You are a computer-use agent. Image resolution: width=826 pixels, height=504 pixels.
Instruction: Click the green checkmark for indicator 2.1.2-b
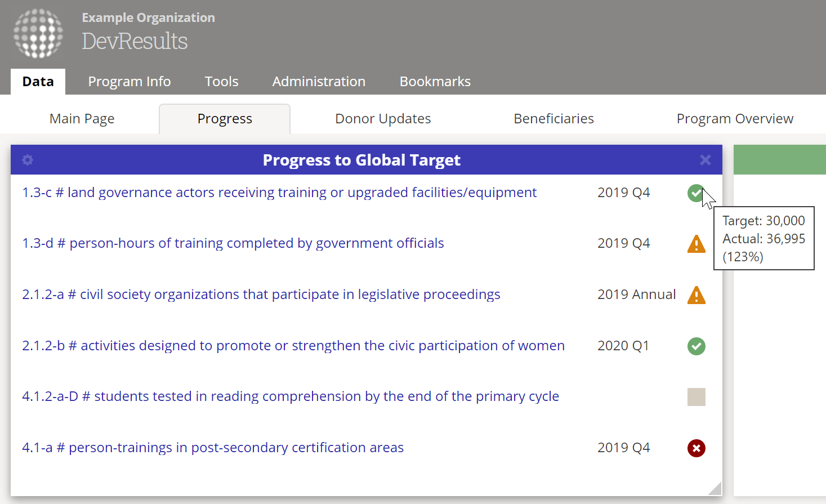(x=696, y=346)
